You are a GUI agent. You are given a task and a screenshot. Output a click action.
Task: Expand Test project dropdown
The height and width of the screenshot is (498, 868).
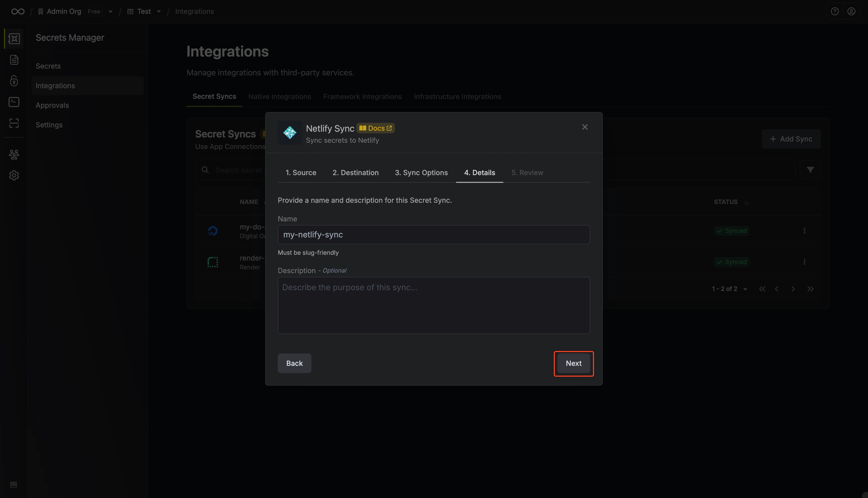click(x=159, y=12)
